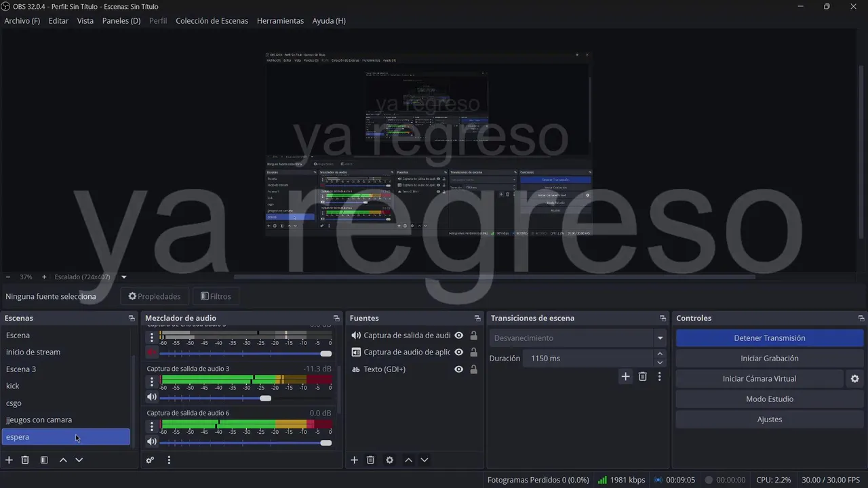
Task: Unmute the top muted audio channel
Action: [x=152, y=352]
